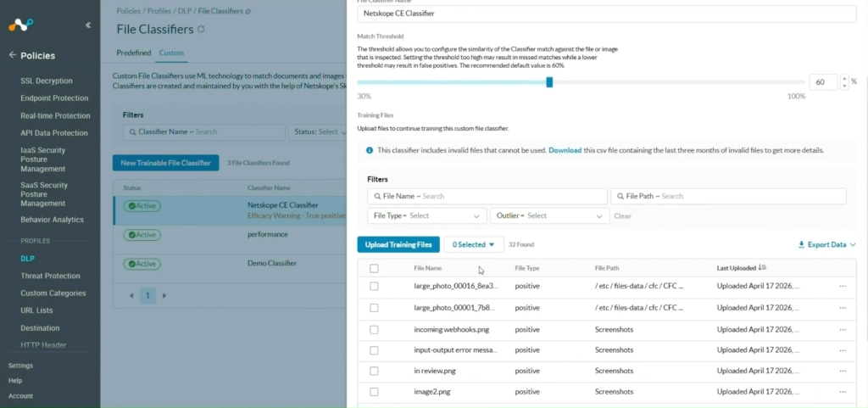Viewport: 868px width, 408px height.
Task: Open the Outlier filter dropdown
Action: (549, 216)
